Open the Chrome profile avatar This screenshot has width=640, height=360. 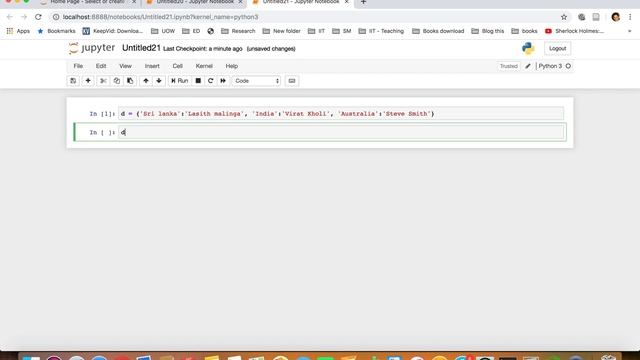tap(616, 17)
